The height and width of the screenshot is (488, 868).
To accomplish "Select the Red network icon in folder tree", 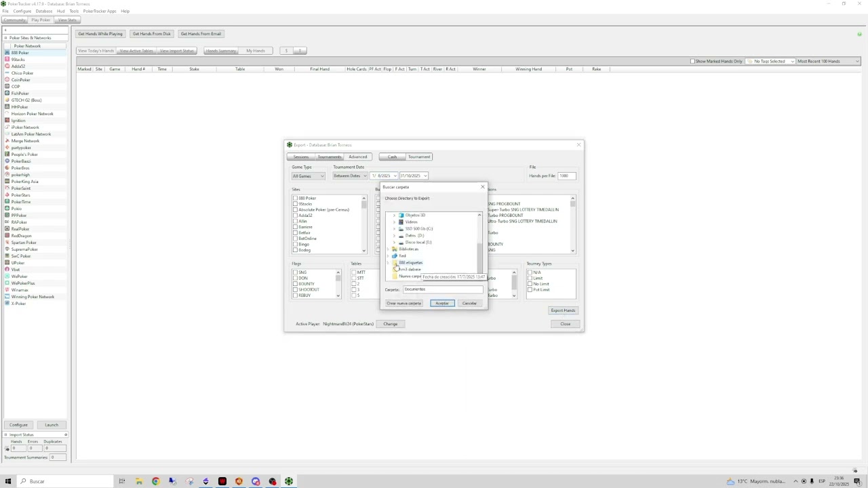I will tap(394, 256).
